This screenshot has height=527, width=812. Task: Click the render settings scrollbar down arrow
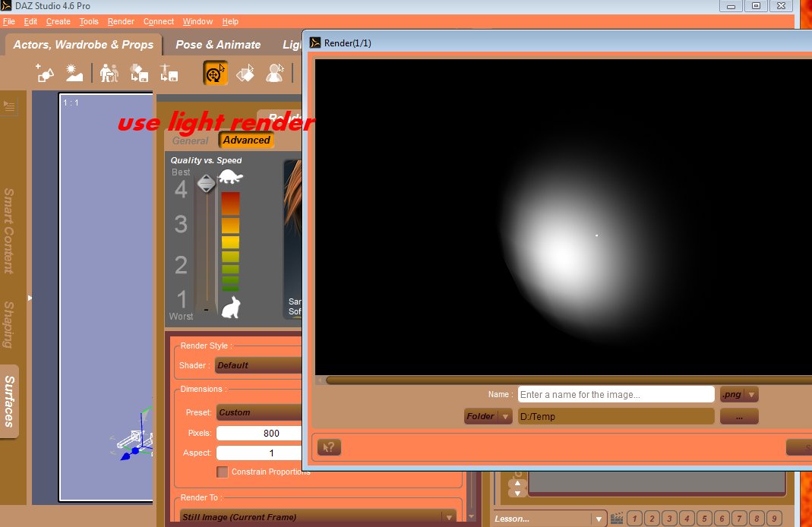(x=471, y=516)
